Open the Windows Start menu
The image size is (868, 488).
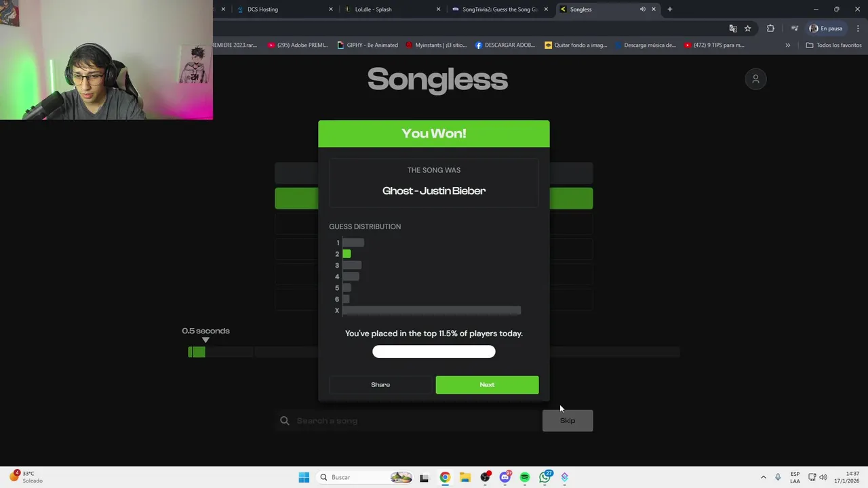pyautogui.click(x=304, y=477)
